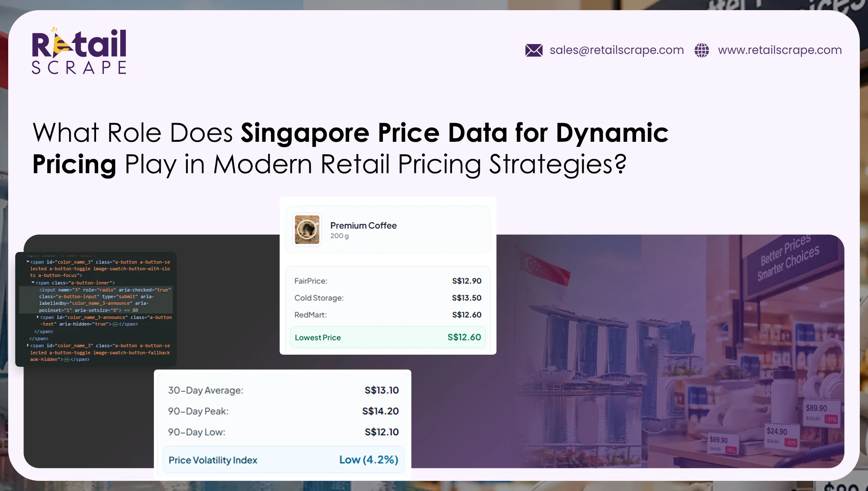Click the Low (4.2%) volatility value
The image size is (868, 491).
tap(369, 460)
